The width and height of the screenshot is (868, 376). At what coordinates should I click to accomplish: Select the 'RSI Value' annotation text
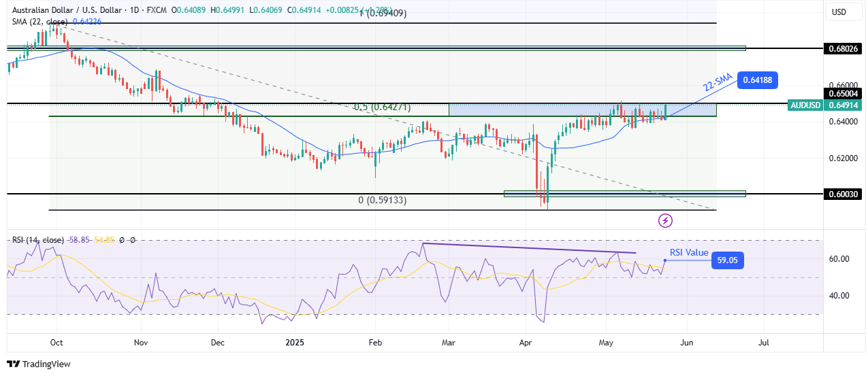pos(689,252)
